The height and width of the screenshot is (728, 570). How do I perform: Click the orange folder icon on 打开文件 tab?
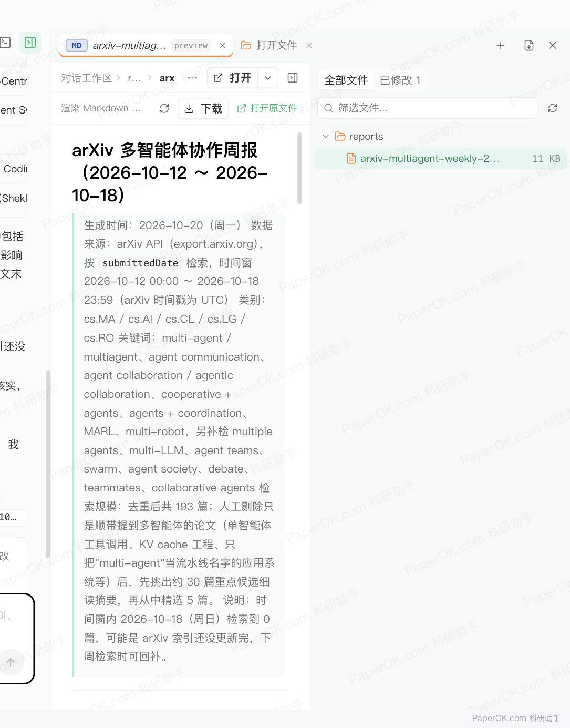tap(246, 45)
